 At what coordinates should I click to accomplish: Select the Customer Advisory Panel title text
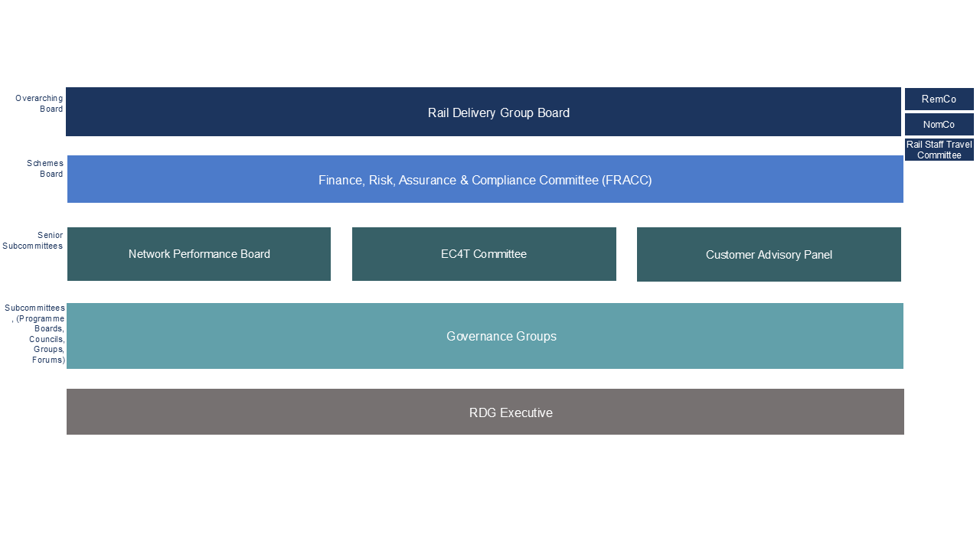(x=769, y=255)
